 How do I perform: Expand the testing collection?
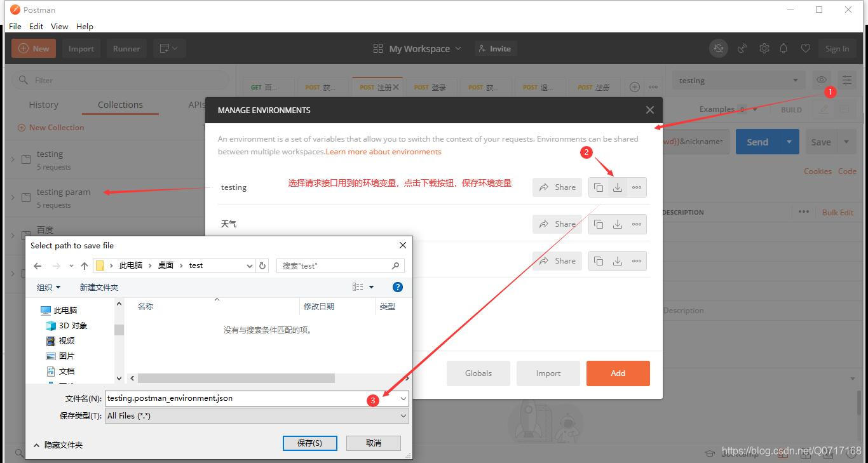click(13, 159)
